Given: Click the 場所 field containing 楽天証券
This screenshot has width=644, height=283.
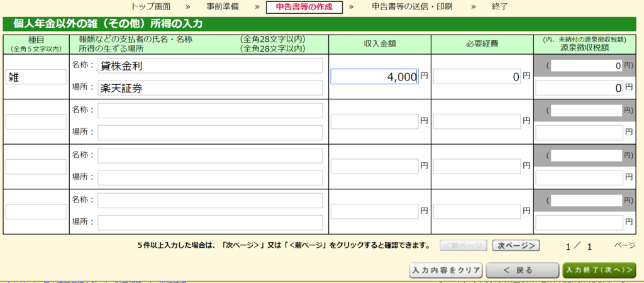Looking at the screenshot, I should click(210, 87).
